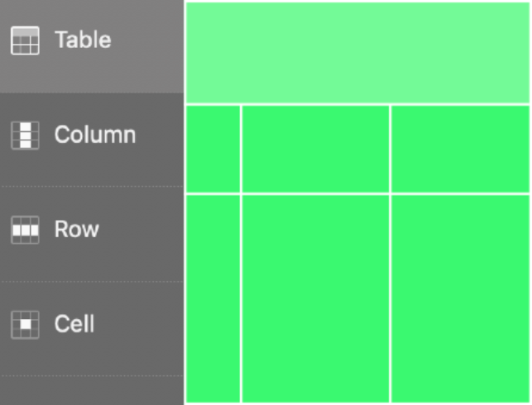Screen dimensions: 532x405
Task: Click the Cell icon in sidebar
Action: click(x=25, y=324)
